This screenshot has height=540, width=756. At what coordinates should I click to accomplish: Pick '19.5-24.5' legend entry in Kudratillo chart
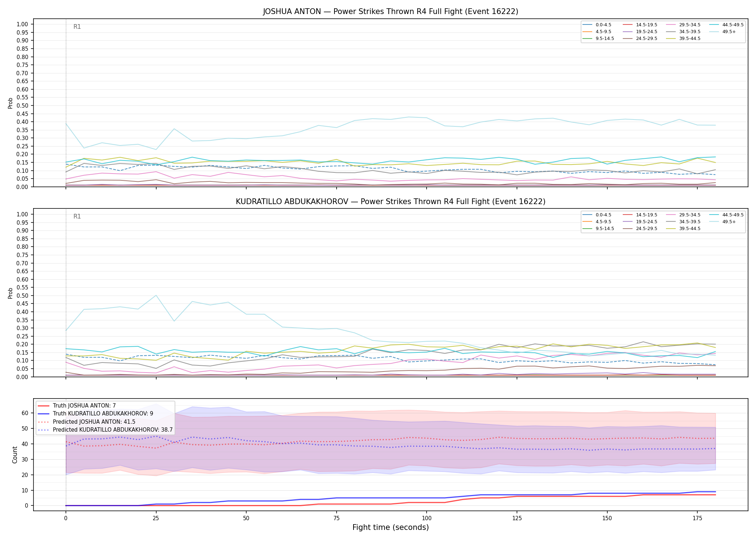640,222
